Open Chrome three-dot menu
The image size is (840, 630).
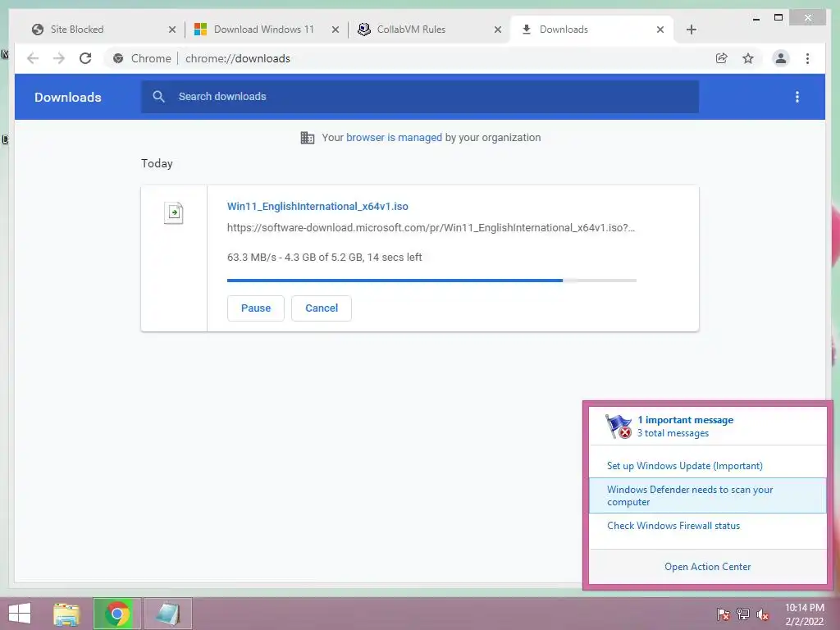(x=807, y=58)
